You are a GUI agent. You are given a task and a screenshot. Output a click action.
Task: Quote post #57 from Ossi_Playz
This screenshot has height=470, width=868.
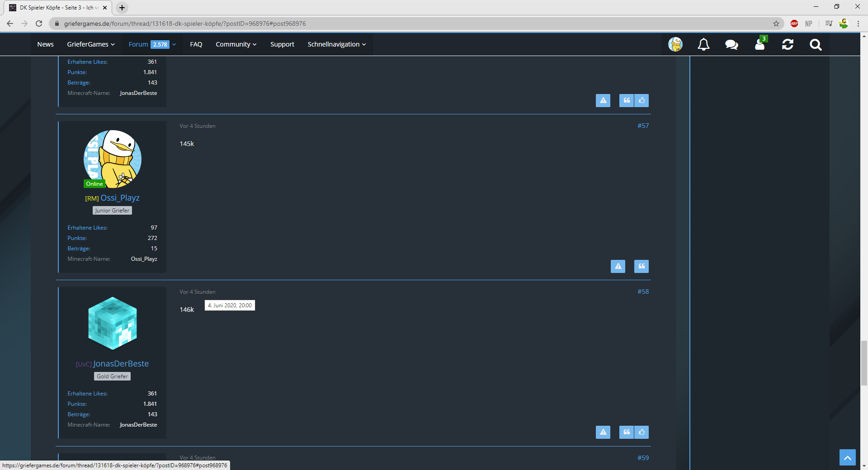[x=642, y=266]
